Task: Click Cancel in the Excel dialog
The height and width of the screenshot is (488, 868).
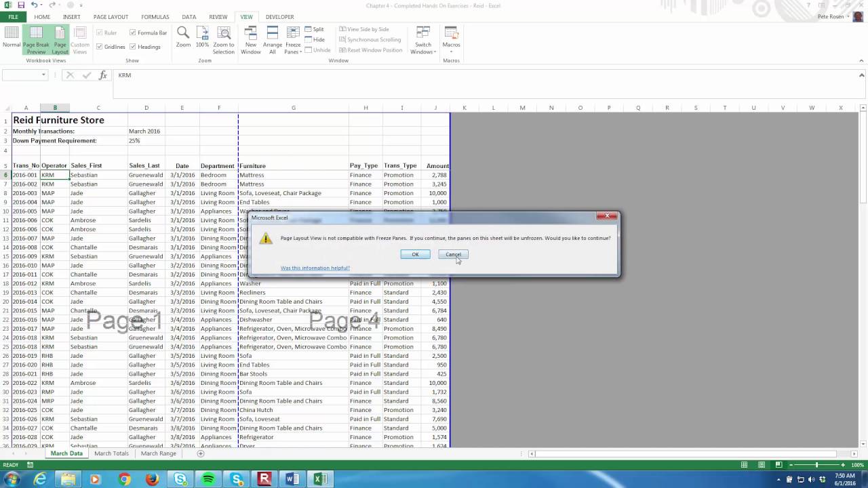Action: click(x=453, y=254)
